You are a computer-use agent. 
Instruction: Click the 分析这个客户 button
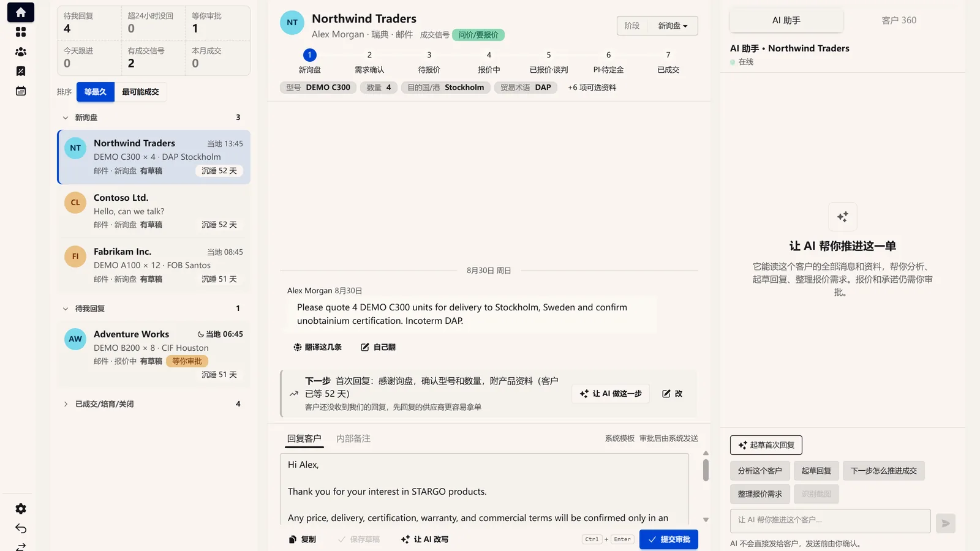(x=759, y=471)
